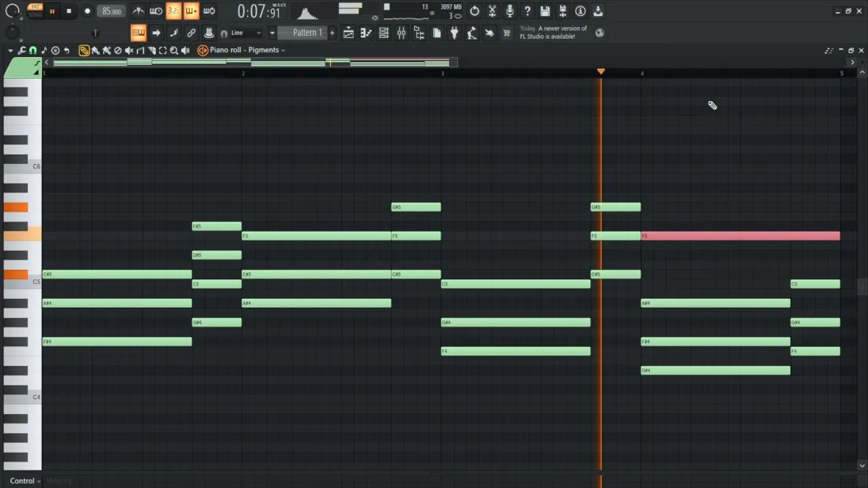Open the Browser view button
868x488 pixels.
(419, 33)
